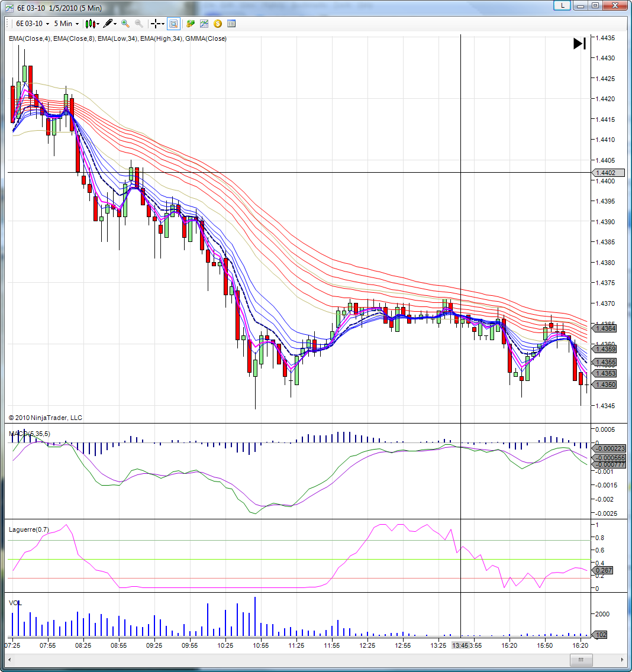Maximize the chart window
The width and height of the screenshot is (632, 672).
click(595, 5)
